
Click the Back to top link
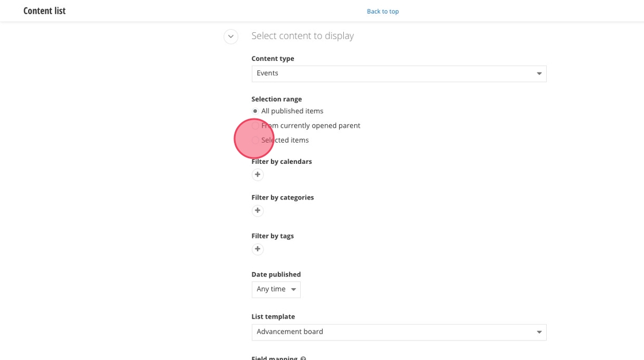[383, 12]
